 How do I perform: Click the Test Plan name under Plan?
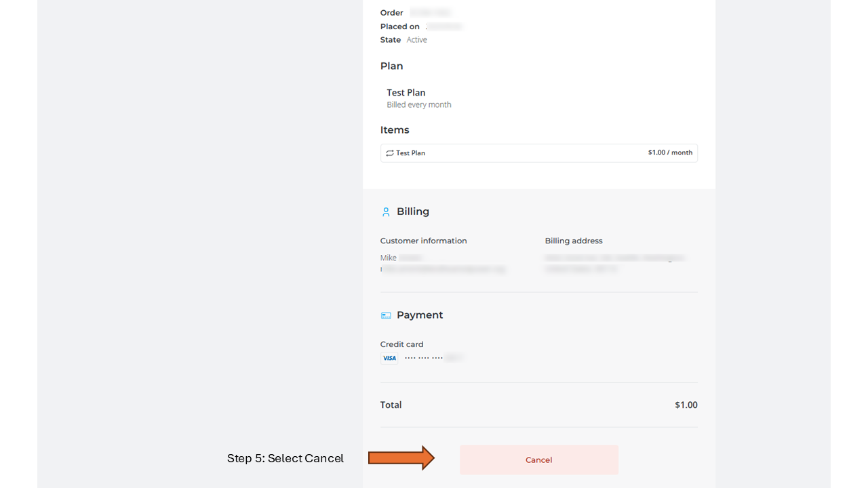pos(406,92)
